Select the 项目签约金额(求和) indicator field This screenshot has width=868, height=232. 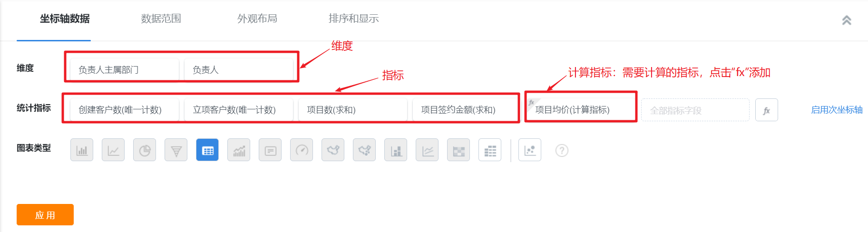[x=466, y=110]
